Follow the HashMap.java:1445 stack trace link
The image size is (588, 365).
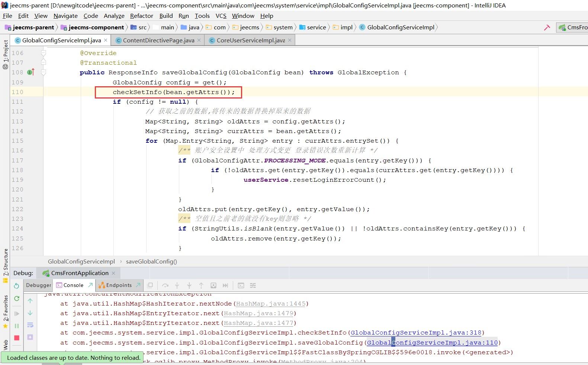pos(271,304)
